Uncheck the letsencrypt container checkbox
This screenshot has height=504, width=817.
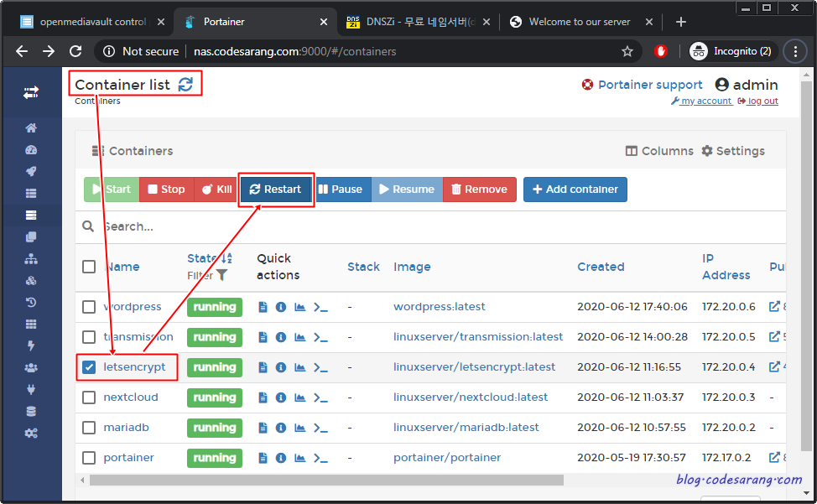(89, 367)
